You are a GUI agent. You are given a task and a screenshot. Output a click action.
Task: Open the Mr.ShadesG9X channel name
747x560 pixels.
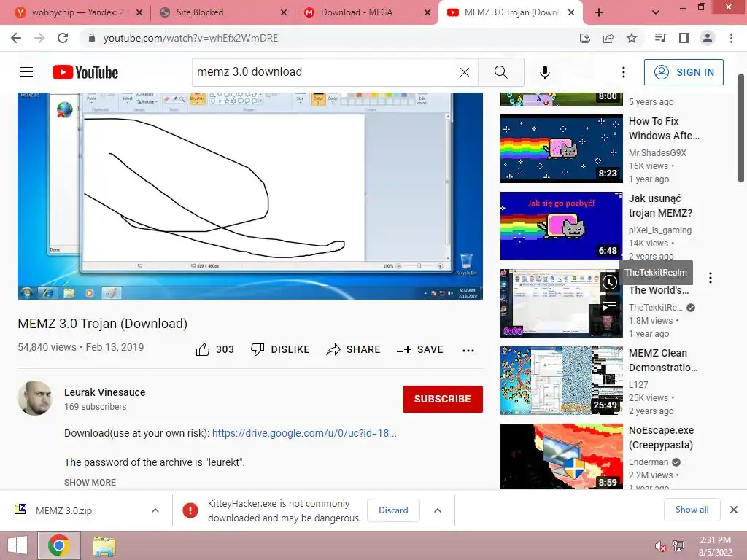657,153
